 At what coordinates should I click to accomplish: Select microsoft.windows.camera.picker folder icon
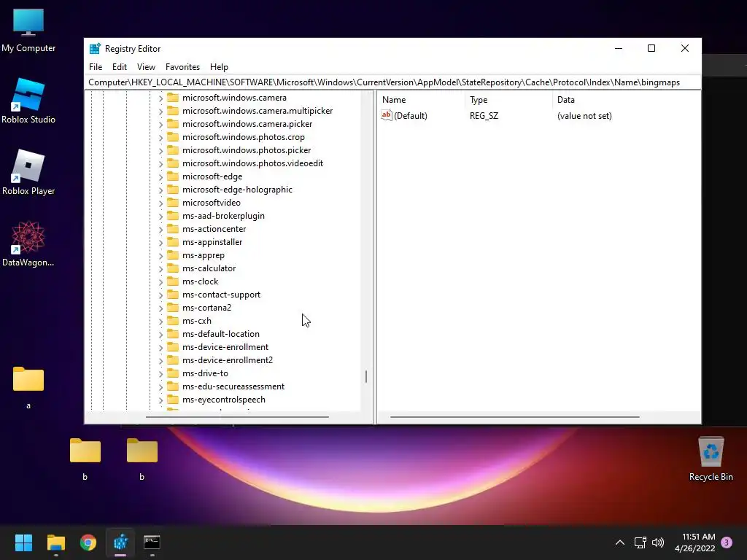click(x=173, y=124)
